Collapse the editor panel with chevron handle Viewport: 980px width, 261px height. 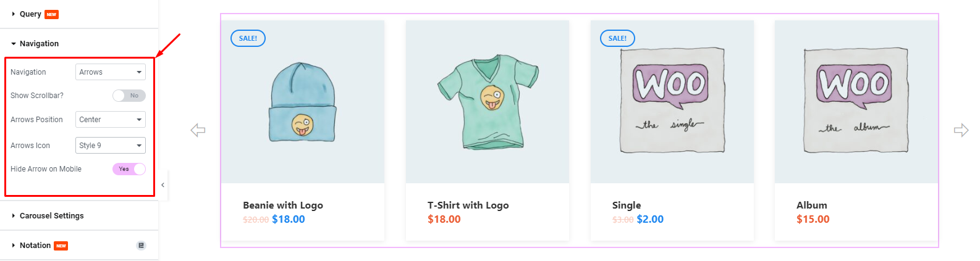[x=163, y=185]
